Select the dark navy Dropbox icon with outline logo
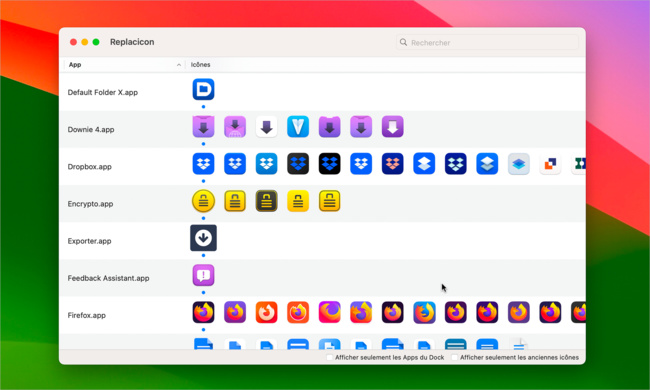650x390 pixels. point(455,164)
